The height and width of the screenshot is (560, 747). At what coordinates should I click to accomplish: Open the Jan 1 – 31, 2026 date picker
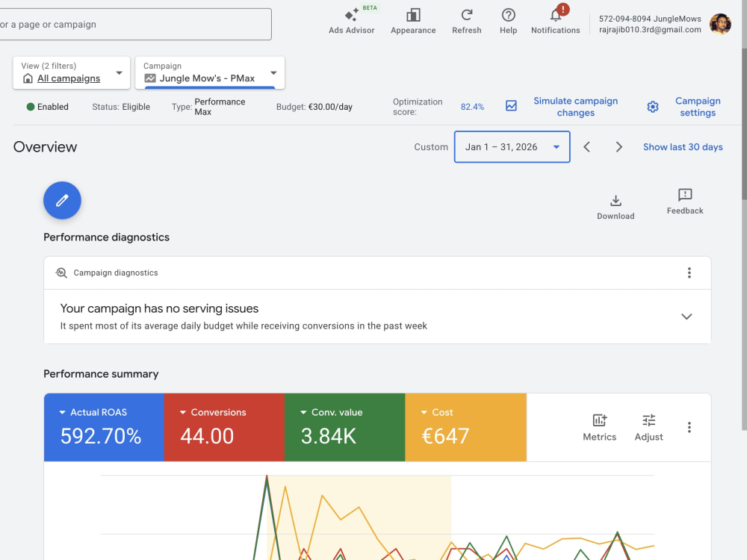(512, 146)
